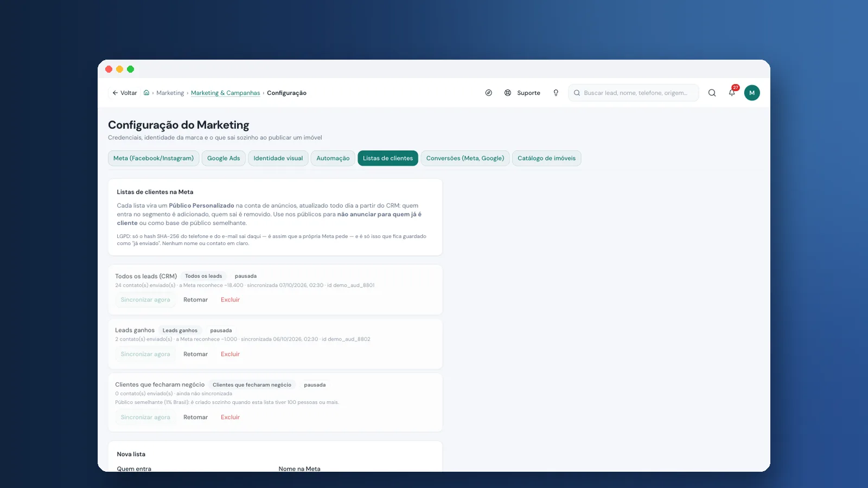Viewport: 868px width, 488px height.
Task: Click Excluir for Todos os leads (CRM)
Action: tap(230, 300)
